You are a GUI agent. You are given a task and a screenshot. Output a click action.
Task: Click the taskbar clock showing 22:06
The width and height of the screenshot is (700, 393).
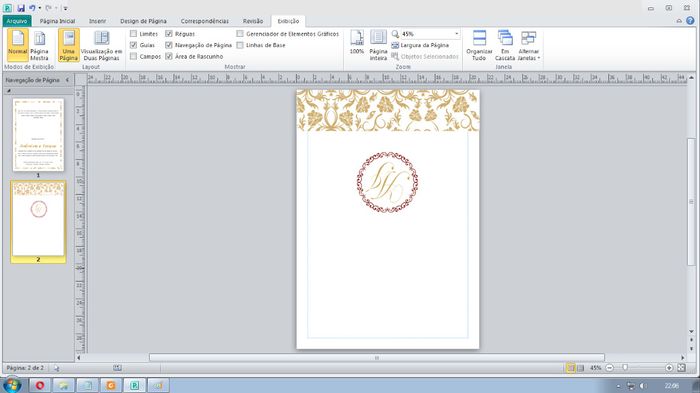click(671, 386)
